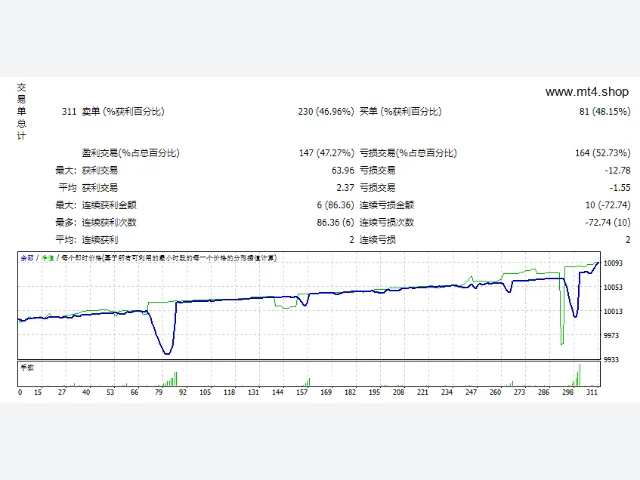Click the 盈利交易(%占总百分比) label

pos(130,153)
